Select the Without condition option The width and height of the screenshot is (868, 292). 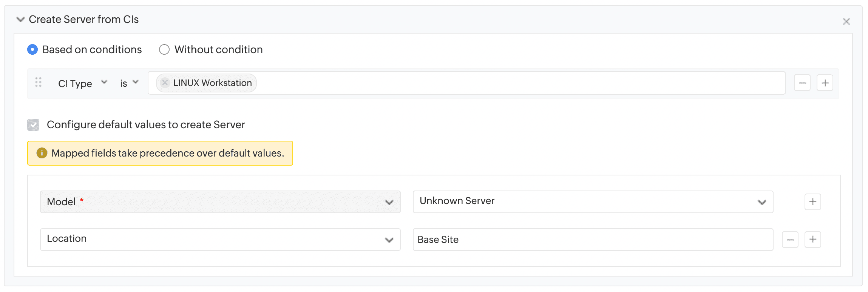point(164,49)
